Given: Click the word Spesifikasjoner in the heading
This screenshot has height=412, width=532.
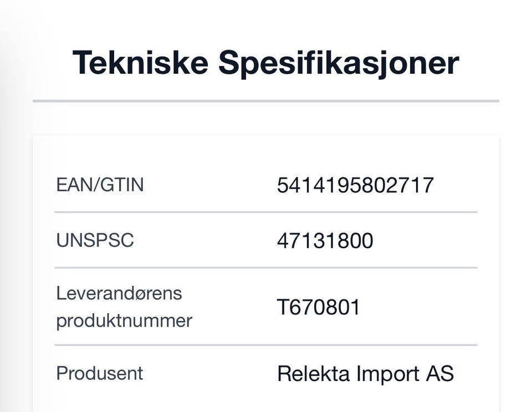Looking at the screenshot, I should (338, 62).
